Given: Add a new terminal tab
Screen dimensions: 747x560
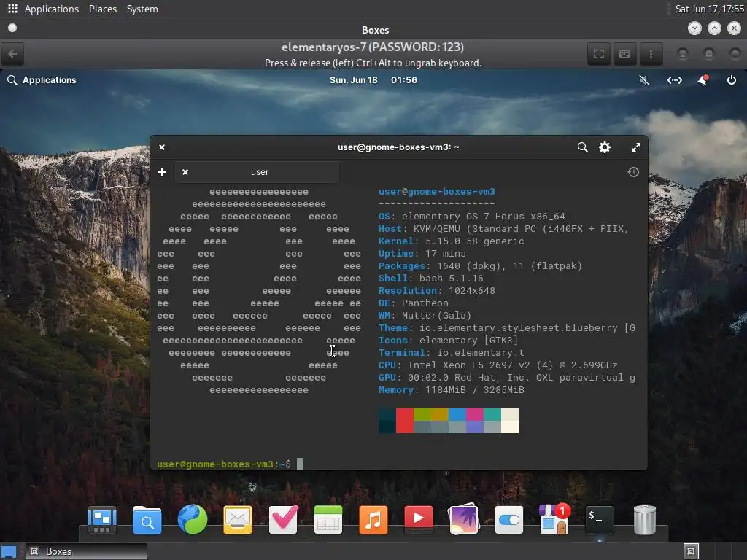Looking at the screenshot, I should (162, 172).
